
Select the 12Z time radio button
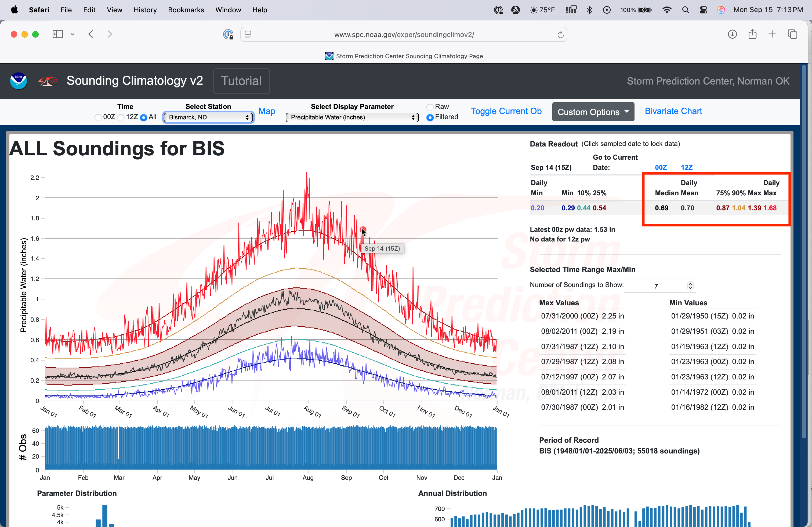(x=121, y=117)
